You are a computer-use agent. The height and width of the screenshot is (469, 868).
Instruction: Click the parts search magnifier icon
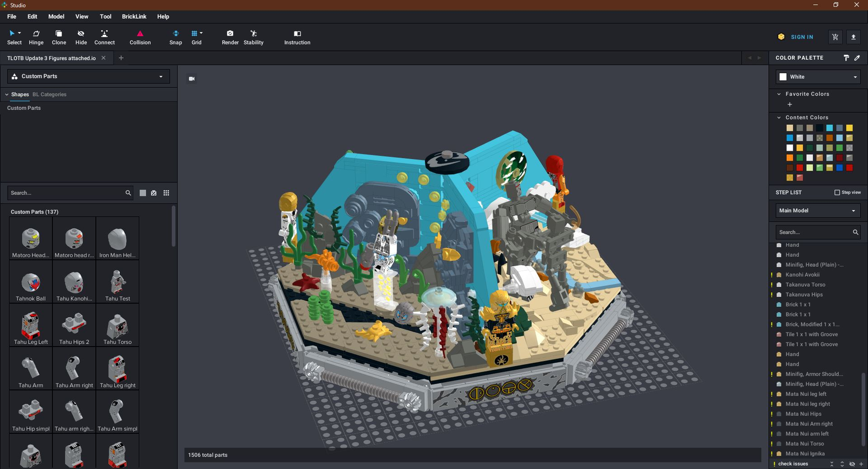(128, 192)
